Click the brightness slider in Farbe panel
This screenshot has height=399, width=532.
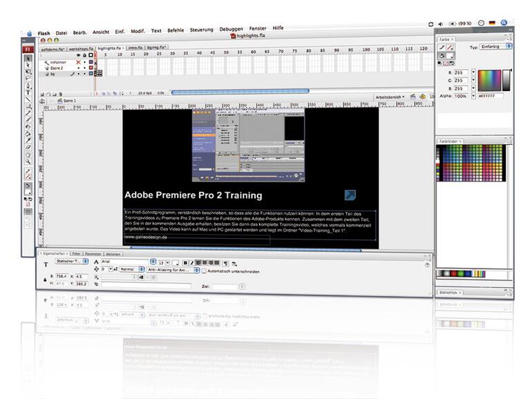click(x=506, y=80)
